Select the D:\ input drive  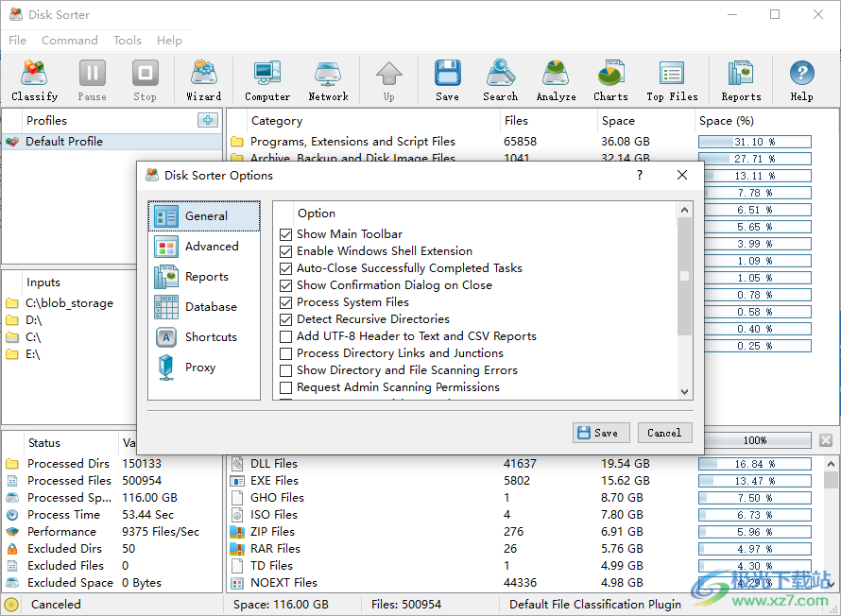[25, 320]
